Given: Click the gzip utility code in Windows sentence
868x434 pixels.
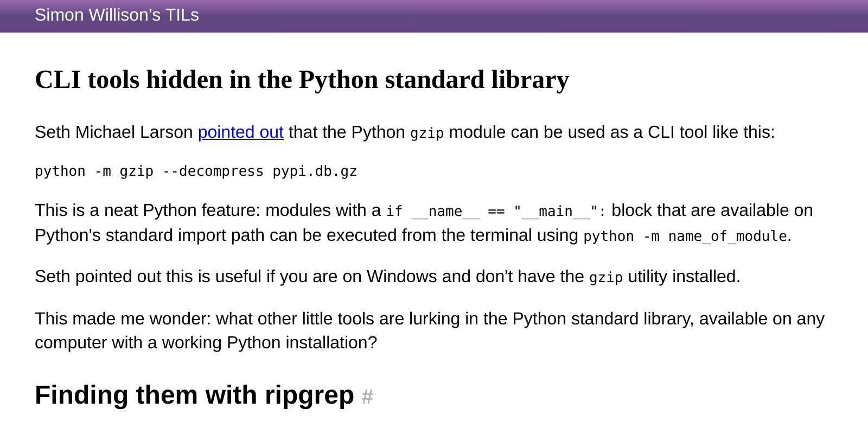Looking at the screenshot, I should (x=606, y=278).
